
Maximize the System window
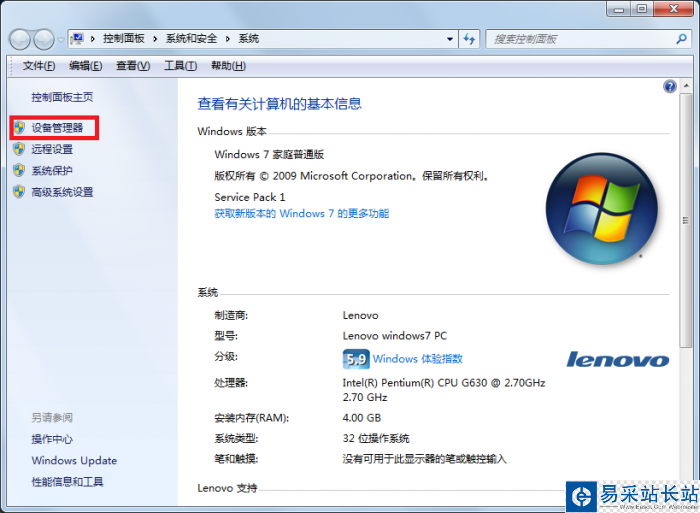click(x=642, y=9)
